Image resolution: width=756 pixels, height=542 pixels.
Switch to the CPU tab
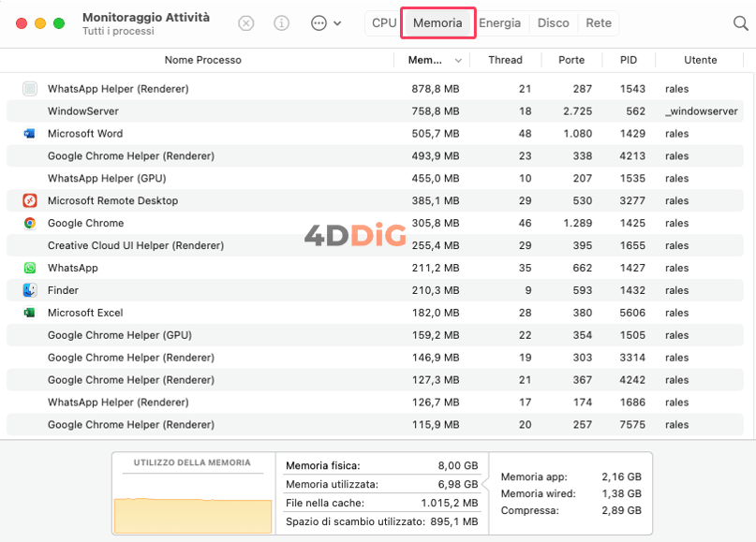tap(384, 23)
